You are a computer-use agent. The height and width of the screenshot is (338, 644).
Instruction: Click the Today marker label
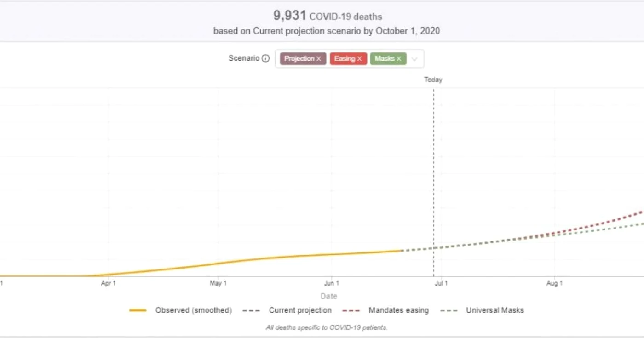click(x=433, y=80)
